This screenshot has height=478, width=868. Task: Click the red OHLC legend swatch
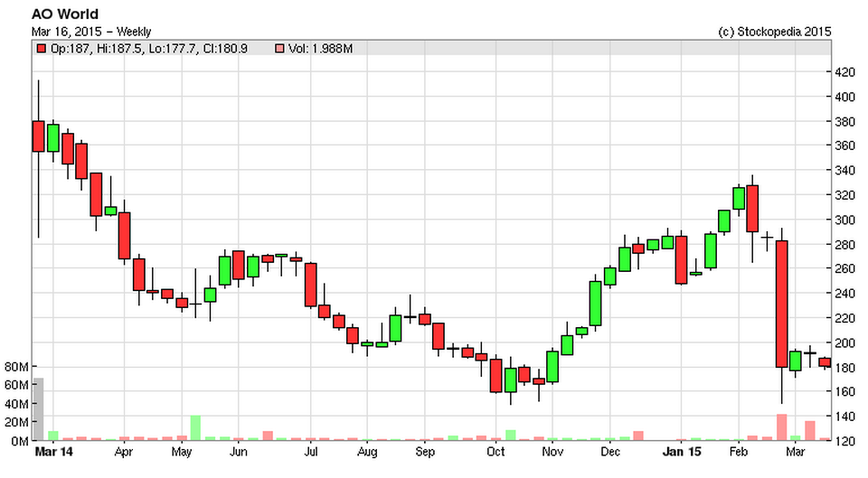(42, 49)
